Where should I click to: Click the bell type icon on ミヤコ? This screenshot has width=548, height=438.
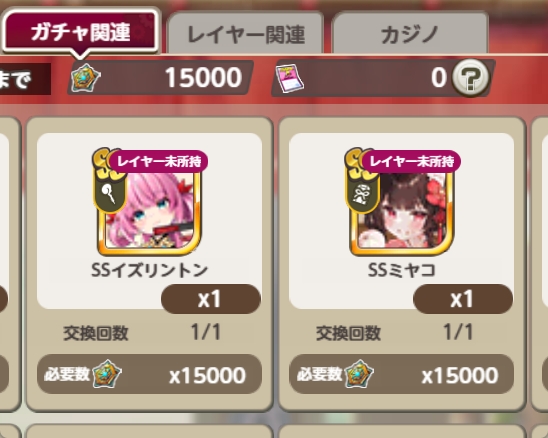[361, 194]
